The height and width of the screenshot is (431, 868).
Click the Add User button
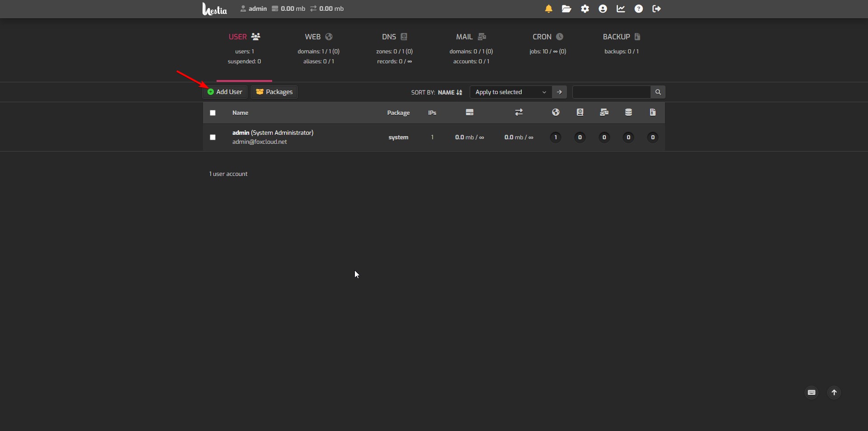point(225,92)
